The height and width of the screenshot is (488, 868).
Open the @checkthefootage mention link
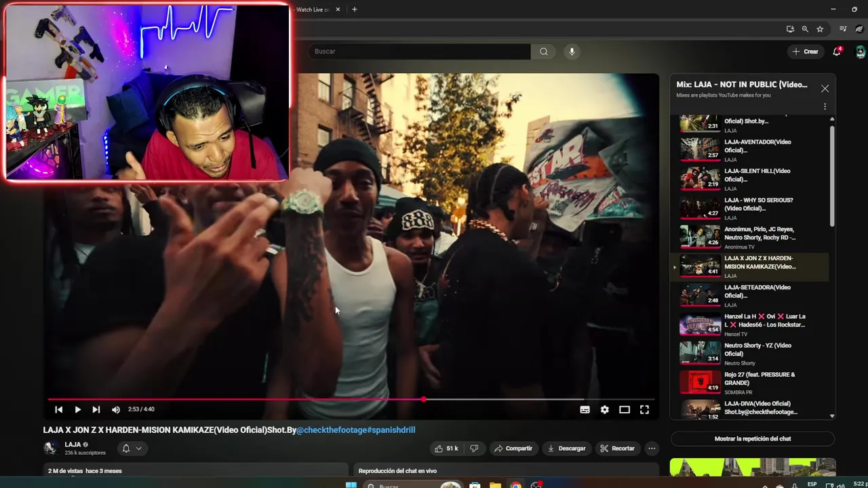pyautogui.click(x=332, y=430)
